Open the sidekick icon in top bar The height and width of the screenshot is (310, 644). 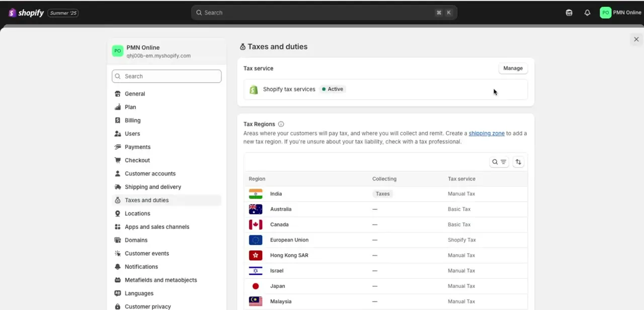[569, 13]
